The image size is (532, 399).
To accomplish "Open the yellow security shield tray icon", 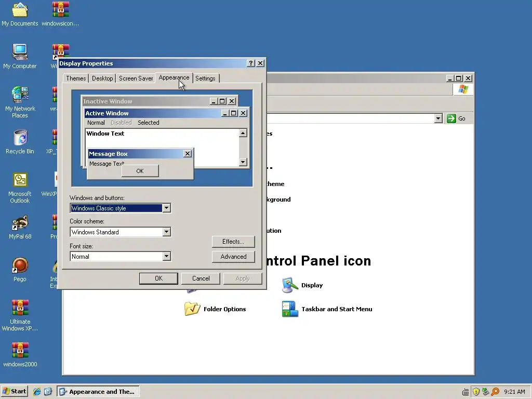I will pyautogui.click(x=476, y=392).
